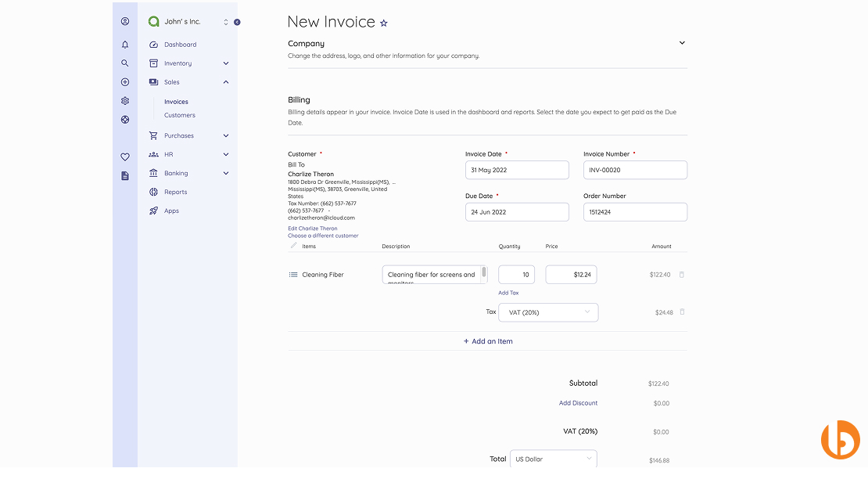The image size is (868, 479).
Task: Click the HR people icon
Action: coord(153,154)
